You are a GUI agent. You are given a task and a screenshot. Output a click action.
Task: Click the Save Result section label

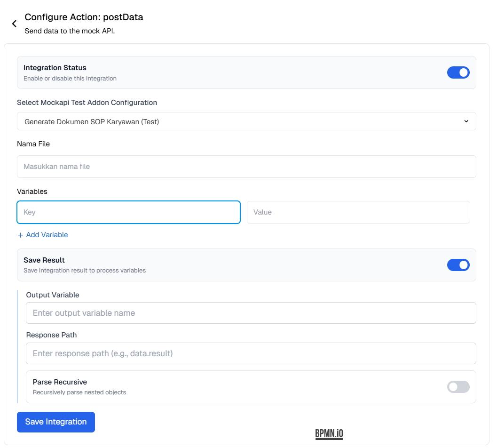click(x=44, y=260)
